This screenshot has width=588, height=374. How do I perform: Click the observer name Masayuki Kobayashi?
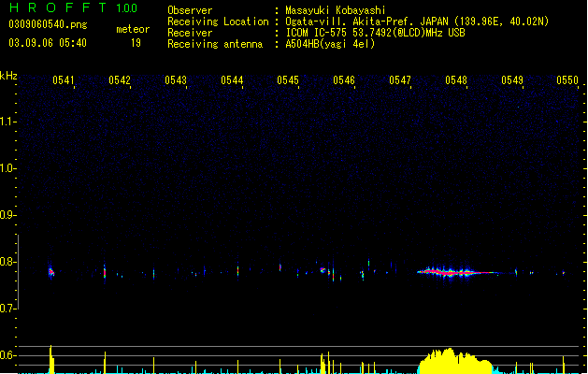(336, 10)
